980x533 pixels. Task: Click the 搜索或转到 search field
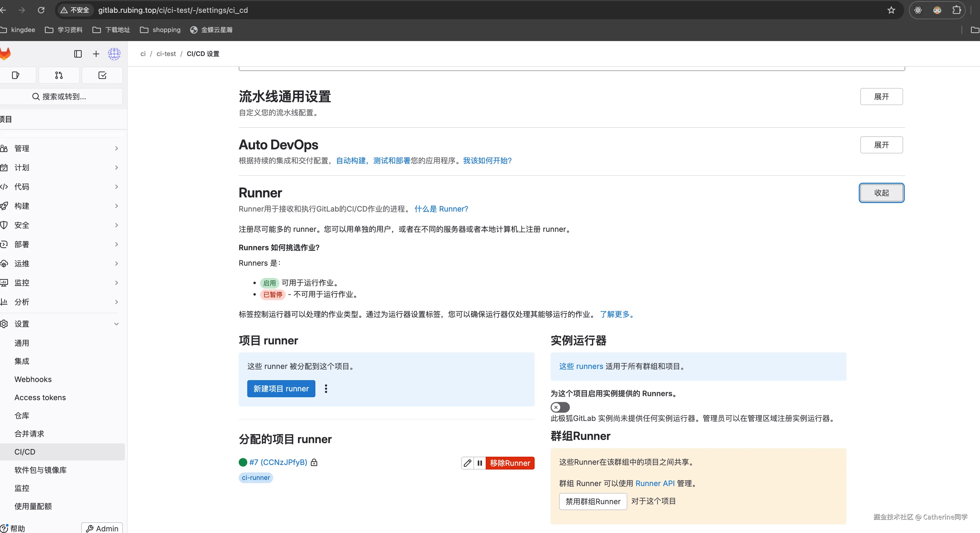[61, 97]
